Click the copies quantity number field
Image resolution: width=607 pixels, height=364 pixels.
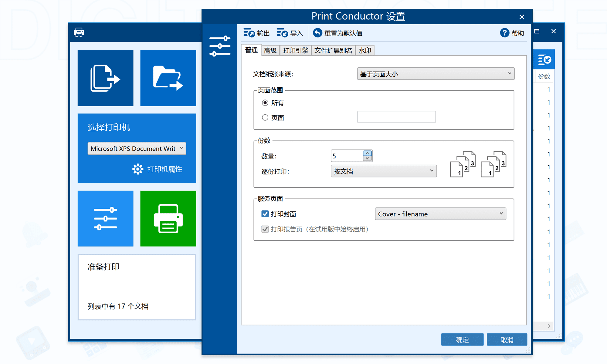click(347, 156)
